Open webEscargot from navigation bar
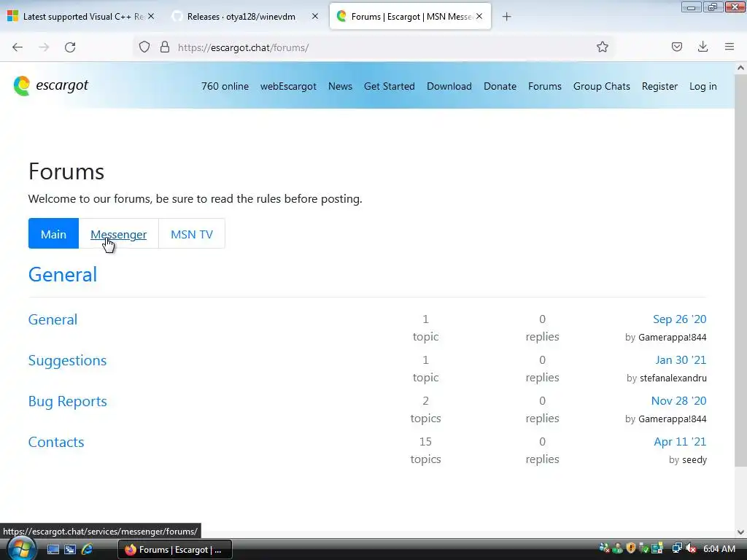 [288, 86]
